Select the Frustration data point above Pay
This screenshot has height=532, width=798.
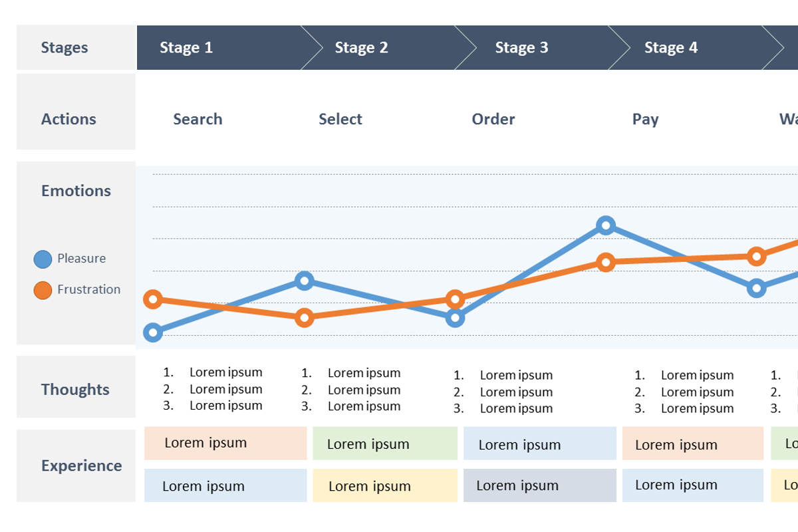[605, 262]
